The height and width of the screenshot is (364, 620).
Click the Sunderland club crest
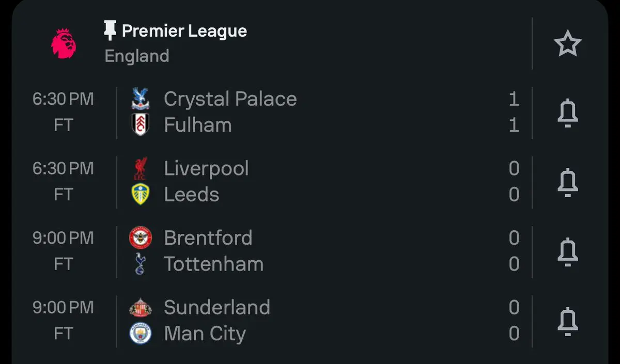(x=139, y=308)
